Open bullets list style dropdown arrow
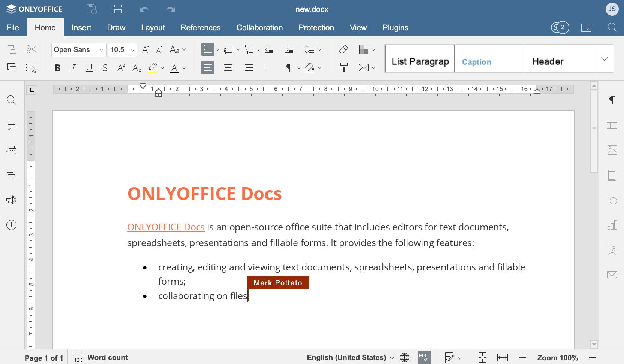This screenshot has height=364, width=624. [x=217, y=49]
